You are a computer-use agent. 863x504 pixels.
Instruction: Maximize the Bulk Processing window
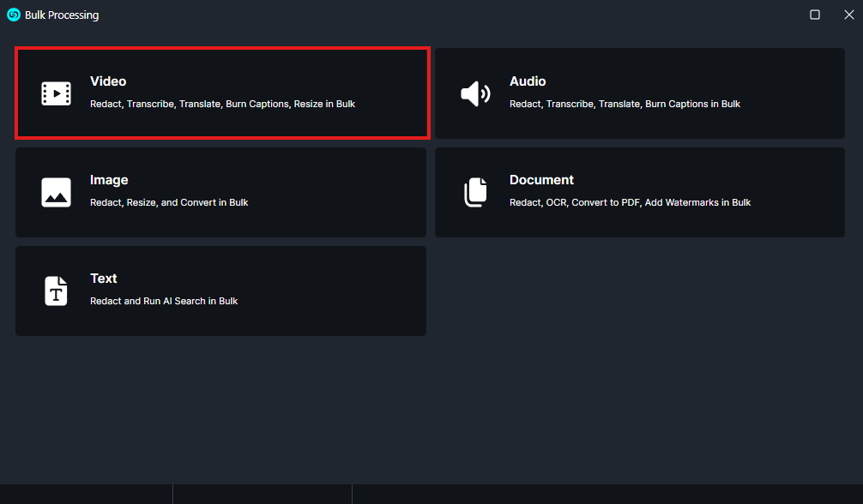tap(815, 15)
